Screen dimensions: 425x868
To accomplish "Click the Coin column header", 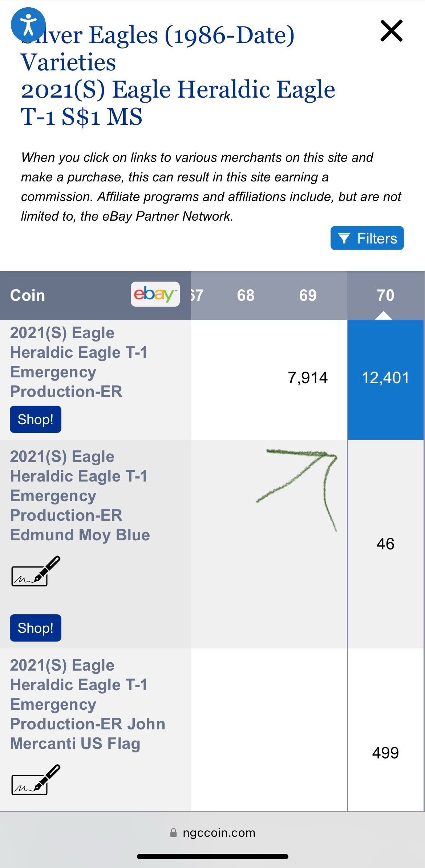I will [28, 295].
